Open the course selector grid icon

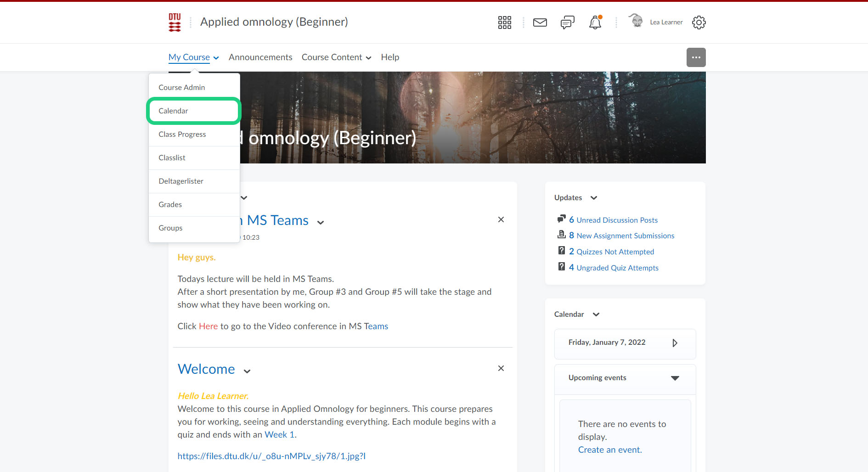[504, 22]
